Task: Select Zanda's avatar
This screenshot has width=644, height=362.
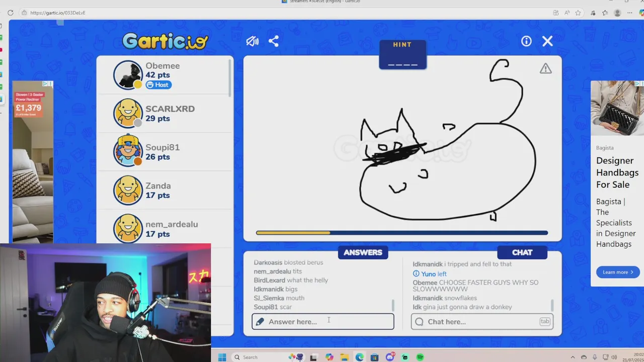Action: [x=128, y=190]
